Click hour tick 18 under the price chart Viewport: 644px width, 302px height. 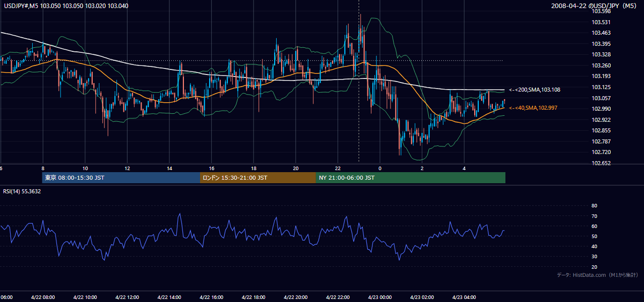[x=253, y=168]
